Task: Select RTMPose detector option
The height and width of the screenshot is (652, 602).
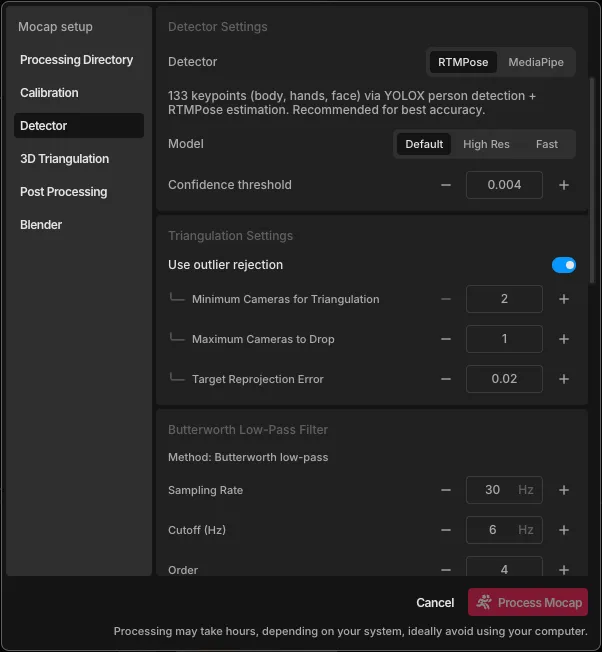Action: point(463,62)
